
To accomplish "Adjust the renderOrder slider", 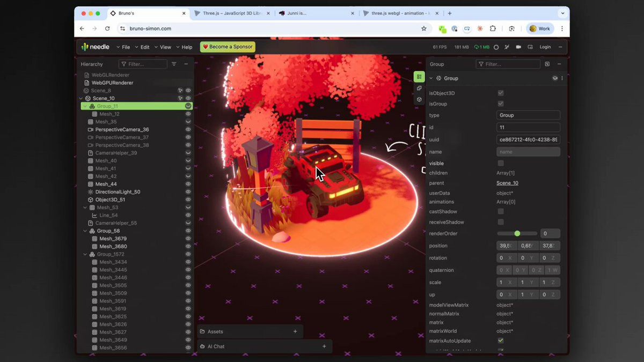I will tap(517, 234).
